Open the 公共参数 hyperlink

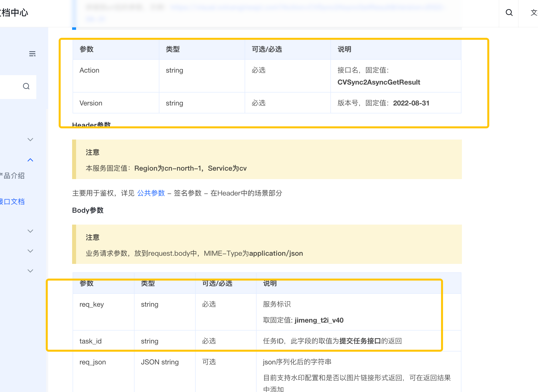pyautogui.click(x=151, y=193)
